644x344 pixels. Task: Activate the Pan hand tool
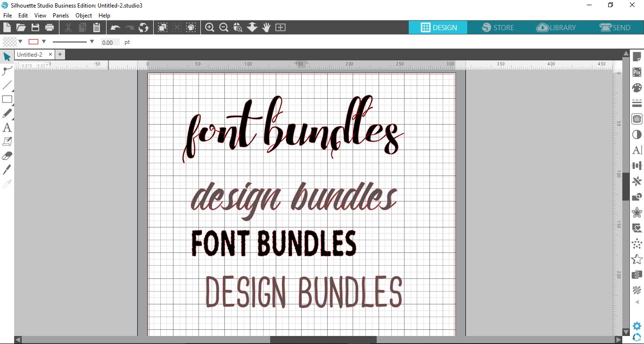pos(266,27)
